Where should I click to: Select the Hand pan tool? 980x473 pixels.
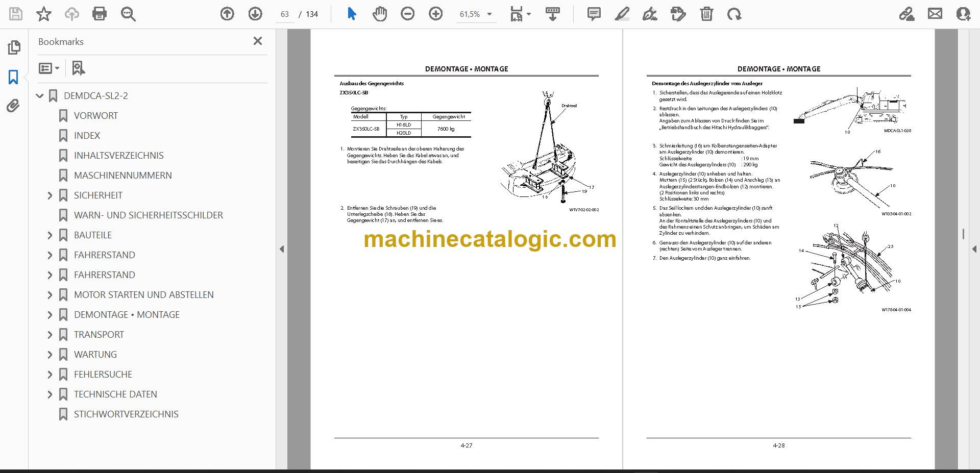coord(379,14)
